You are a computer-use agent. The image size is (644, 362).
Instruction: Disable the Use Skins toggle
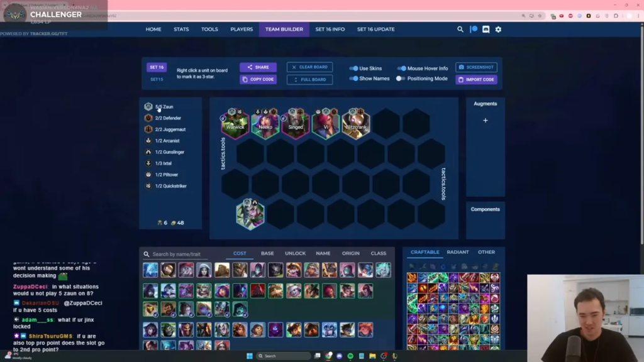[353, 69]
